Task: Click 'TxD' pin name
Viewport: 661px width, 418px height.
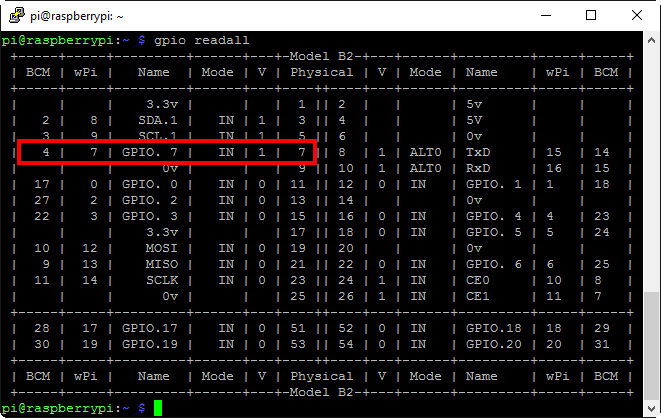Action: [478, 152]
